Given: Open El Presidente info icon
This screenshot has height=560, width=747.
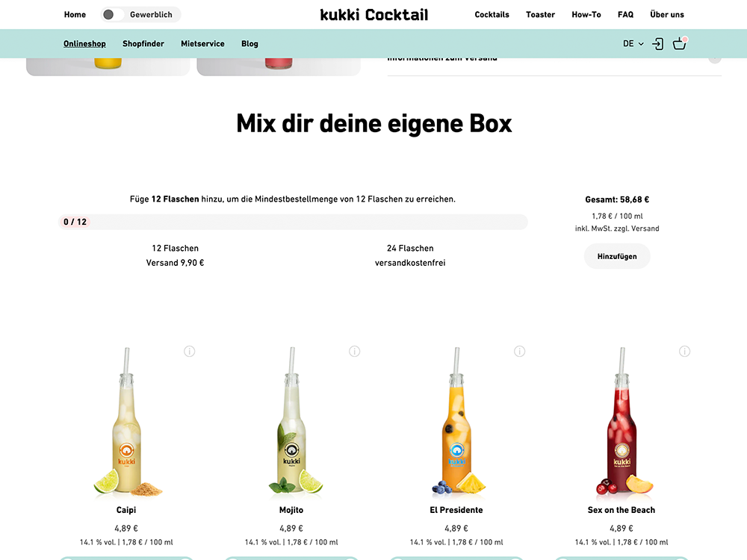Looking at the screenshot, I should pos(520,352).
